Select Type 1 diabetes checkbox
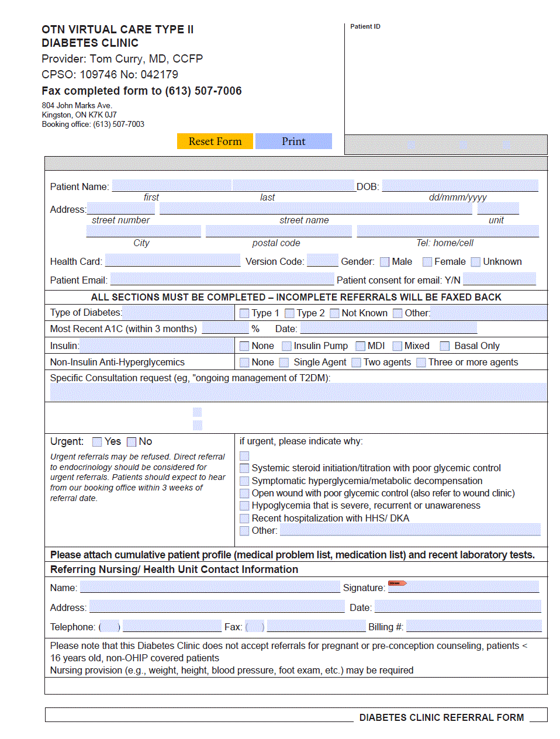Image resolution: width=560 pixels, height=739 pixels. (244, 313)
